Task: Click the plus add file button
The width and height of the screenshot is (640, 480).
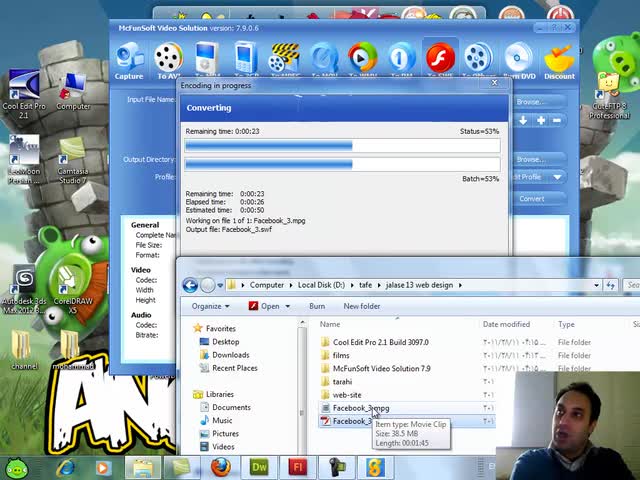Action: (541, 120)
